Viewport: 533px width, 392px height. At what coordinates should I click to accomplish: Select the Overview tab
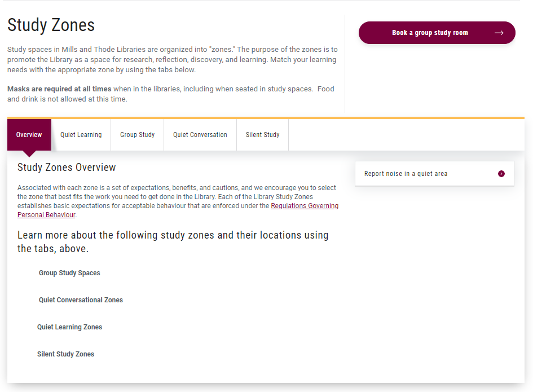coord(29,135)
